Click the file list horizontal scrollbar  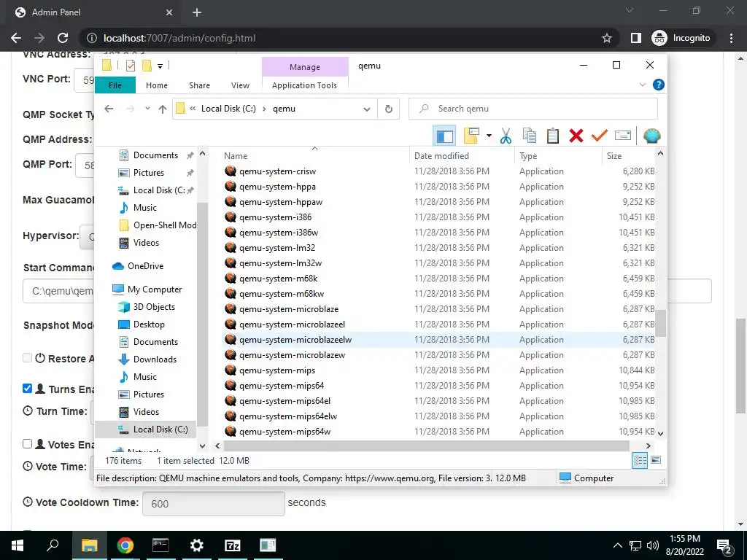(426, 446)
